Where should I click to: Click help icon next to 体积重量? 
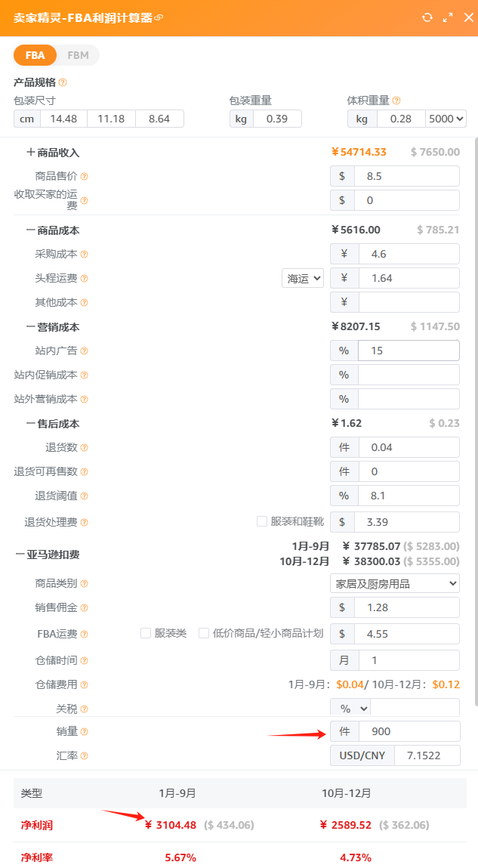(396, 100)
